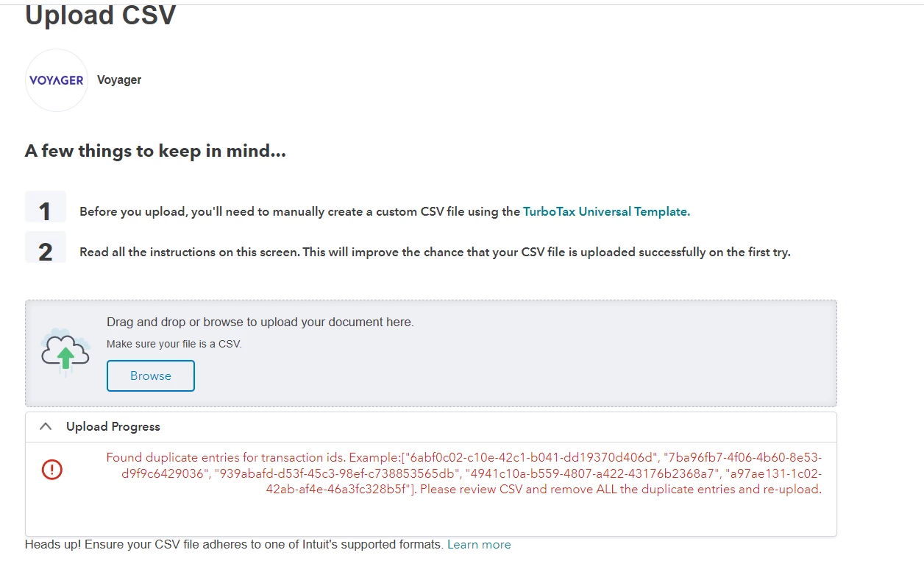This screenshot has height=575, width=924.
Task: Click the step 1 'Before you upload' text
Action: (385, 211)
